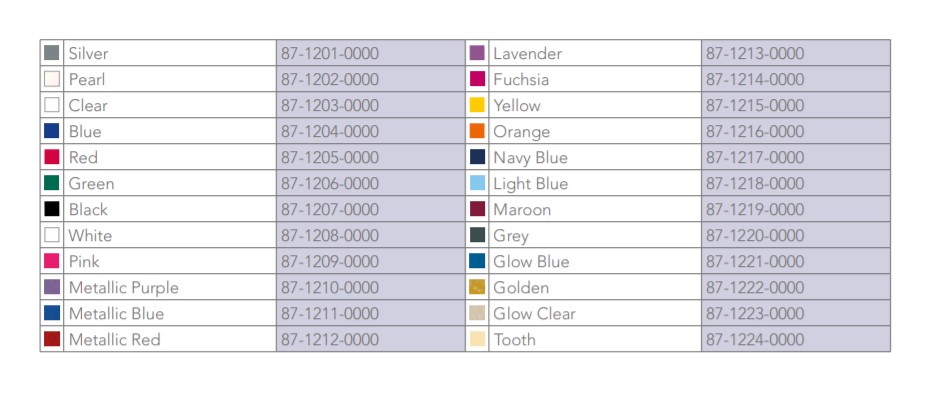Click the Pearl label text
This screenshot has width=933, height=395.
click(x=87, y=80)
